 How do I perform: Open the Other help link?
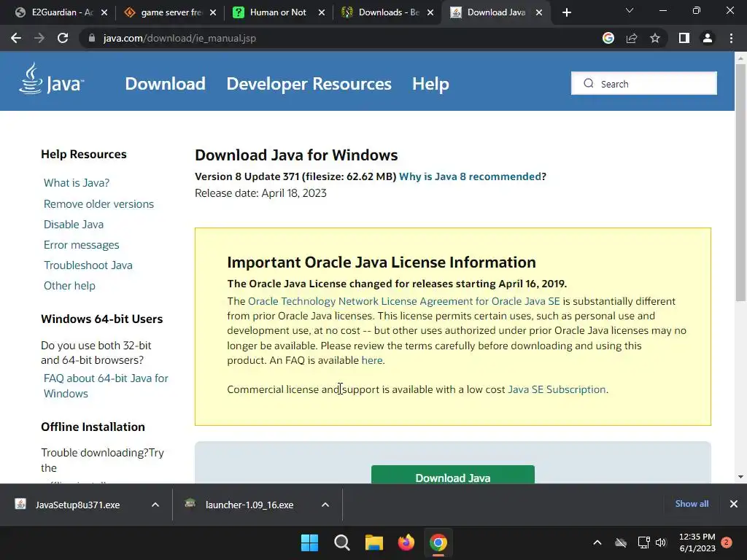pyautogui.click(x=69, y=286)
